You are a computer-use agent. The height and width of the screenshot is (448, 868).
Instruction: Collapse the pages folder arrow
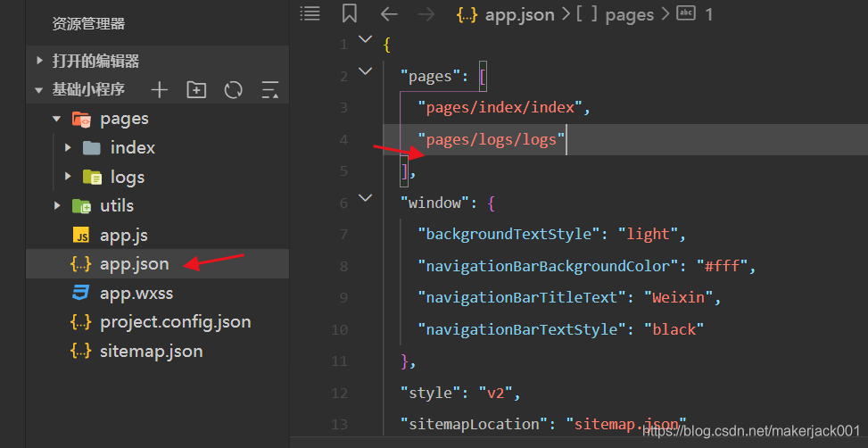coord(56,119)
